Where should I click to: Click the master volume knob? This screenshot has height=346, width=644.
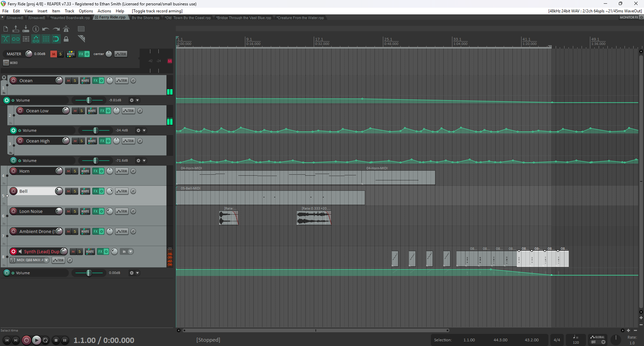click(29, 54)
